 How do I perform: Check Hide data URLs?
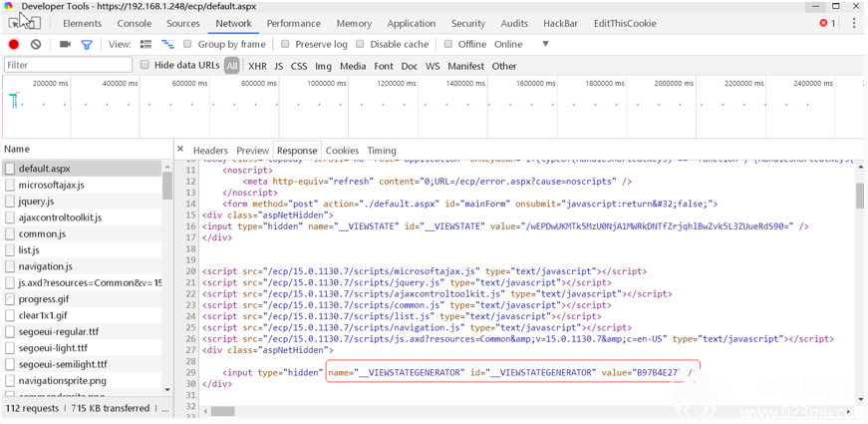[x=145, y=65]
